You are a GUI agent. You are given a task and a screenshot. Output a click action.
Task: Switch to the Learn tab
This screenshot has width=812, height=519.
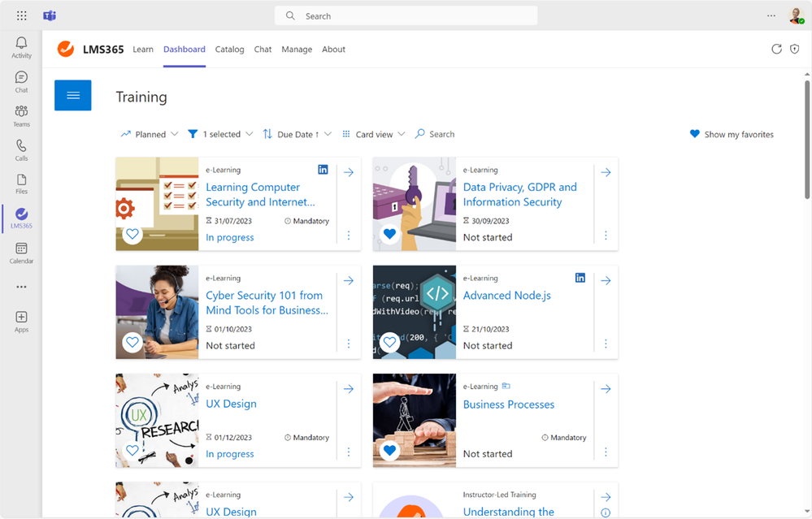point(143,50)
